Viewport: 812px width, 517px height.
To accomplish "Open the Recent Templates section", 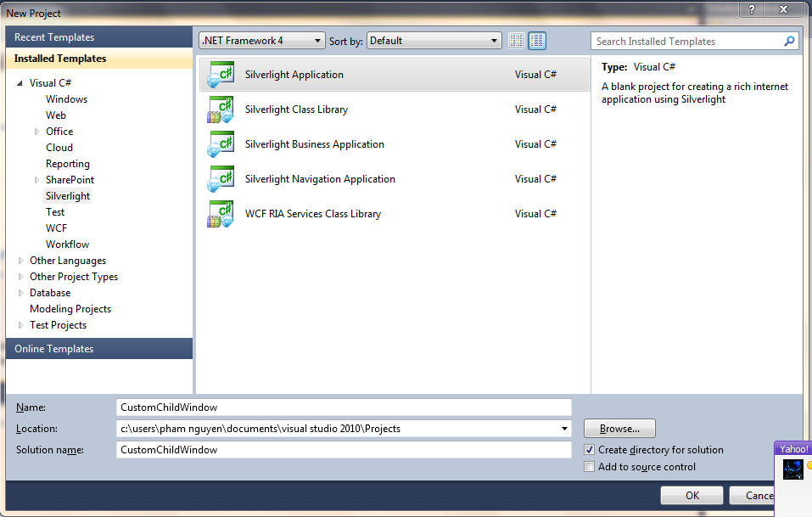I will tap(54, 37).
